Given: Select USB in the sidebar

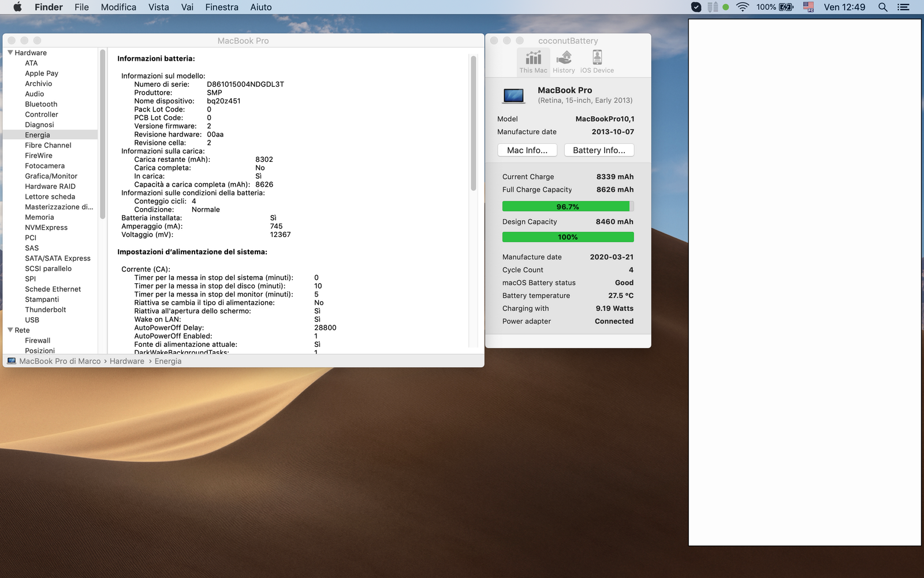Looking at the screenshot, I should [32, 320].
